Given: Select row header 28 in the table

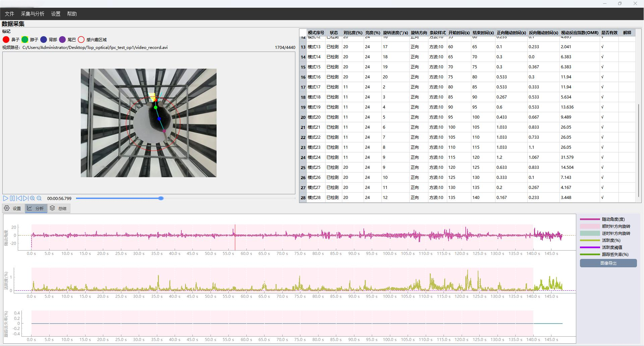Looking at the screenshot, I should [303, 198].
